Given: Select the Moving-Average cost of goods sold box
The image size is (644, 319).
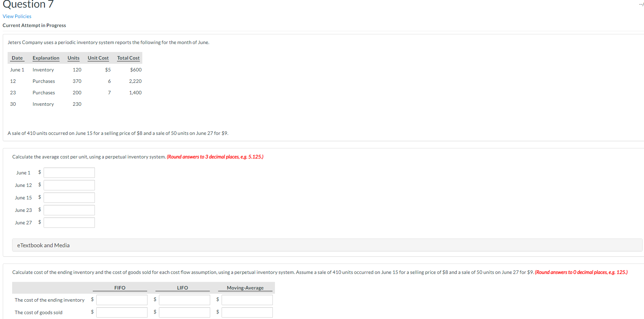Looking at the screenshot, I should tap(247, 312).
